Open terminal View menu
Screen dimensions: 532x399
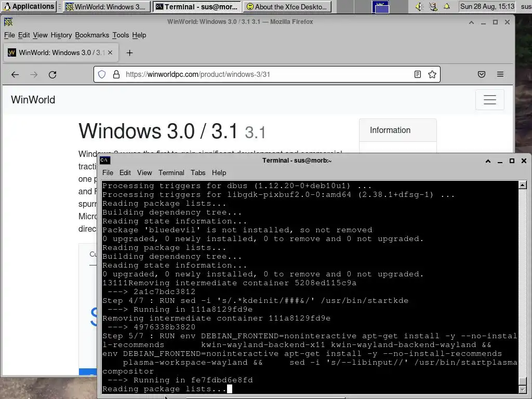tap(144, 172)
